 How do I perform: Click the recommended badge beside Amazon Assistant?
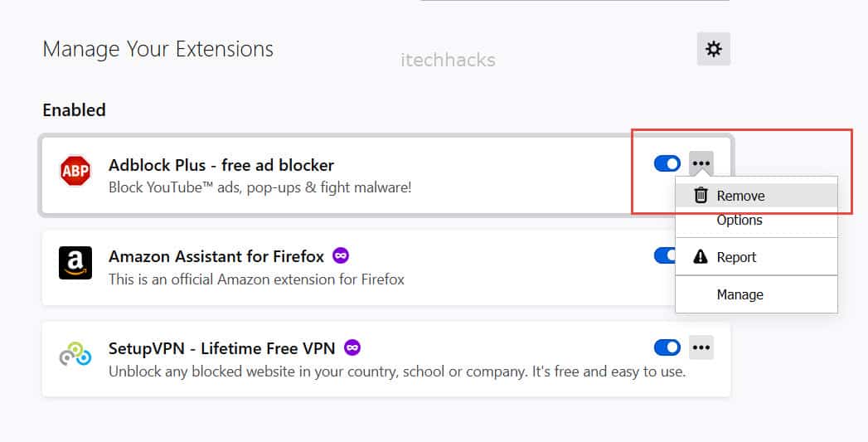click(x=341, y=255)
